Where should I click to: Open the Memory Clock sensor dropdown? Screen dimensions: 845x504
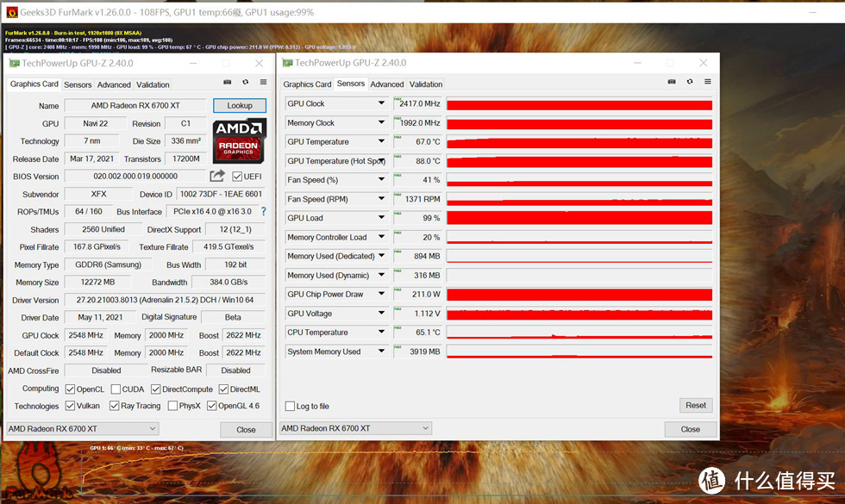coord(381,122)
